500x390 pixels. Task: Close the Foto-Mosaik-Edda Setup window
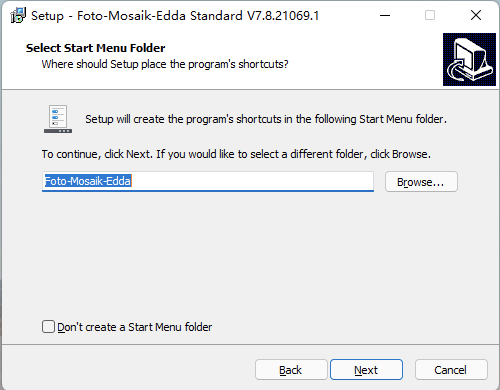(476, 15)
